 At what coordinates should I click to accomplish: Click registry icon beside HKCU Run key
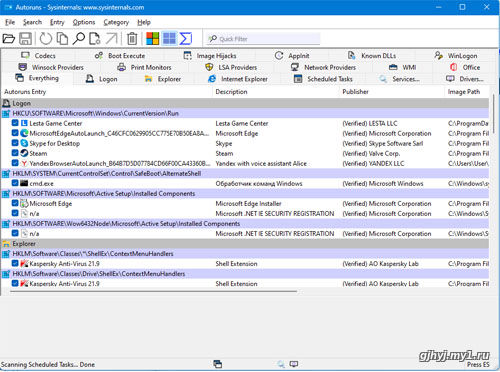click(6, 113)
